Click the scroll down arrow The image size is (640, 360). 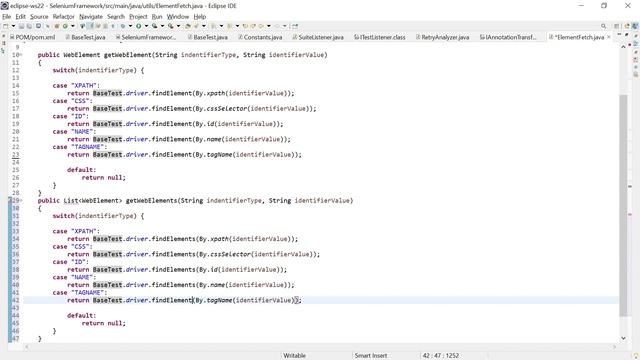(x=623, y=338)
